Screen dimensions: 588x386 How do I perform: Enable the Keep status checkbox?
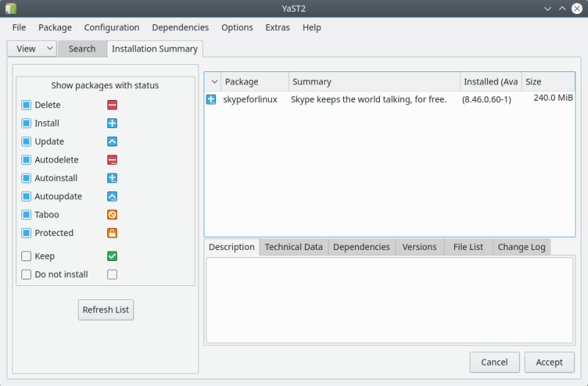point(26,256)
